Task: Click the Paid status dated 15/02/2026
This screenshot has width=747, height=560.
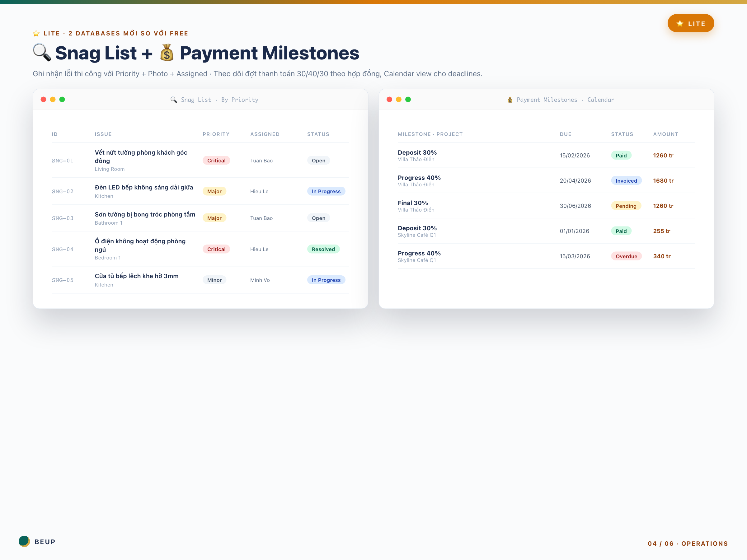Action: (621, 156)
